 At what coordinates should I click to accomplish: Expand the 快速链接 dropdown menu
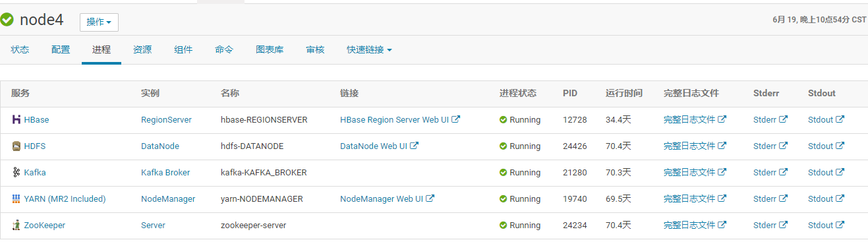coord(369,49)
